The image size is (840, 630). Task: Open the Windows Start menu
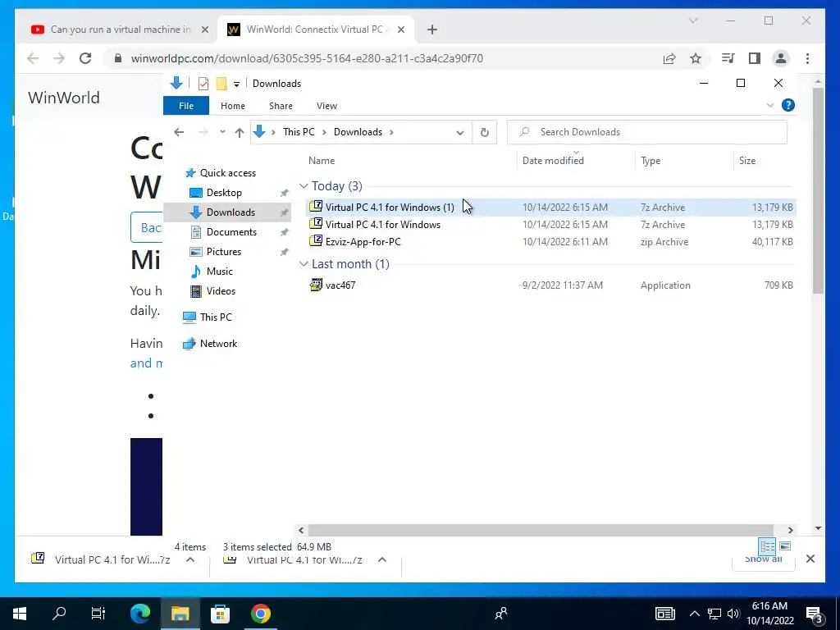pyautogui.click(x=20, y=614)
